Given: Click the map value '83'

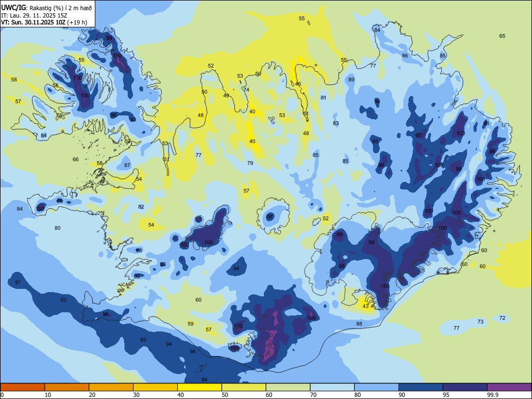Looking at the screenshot, I should (336, 123).
